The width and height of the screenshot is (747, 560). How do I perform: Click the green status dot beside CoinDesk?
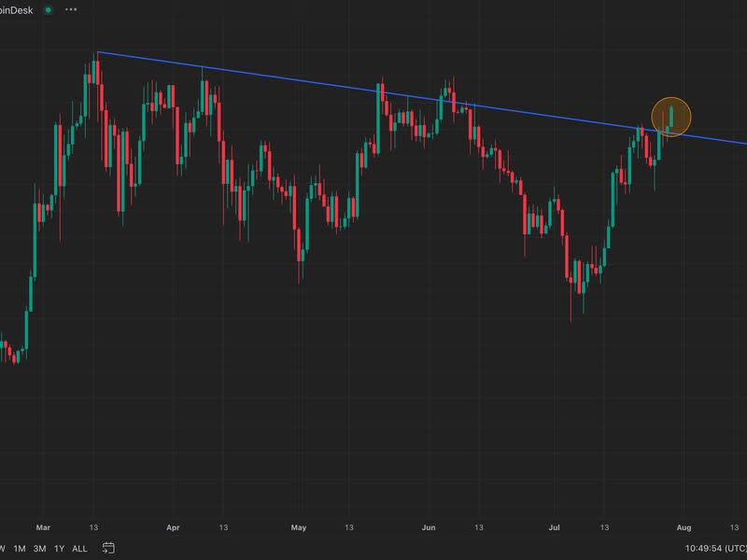pos(49,10)
